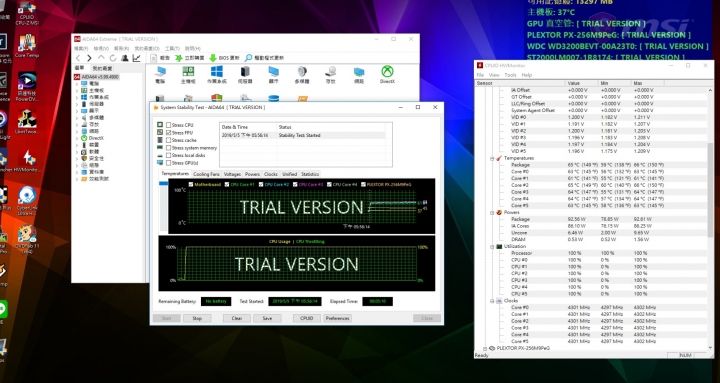Click the green BIOS update arrow icon

(x=213, y=58)
